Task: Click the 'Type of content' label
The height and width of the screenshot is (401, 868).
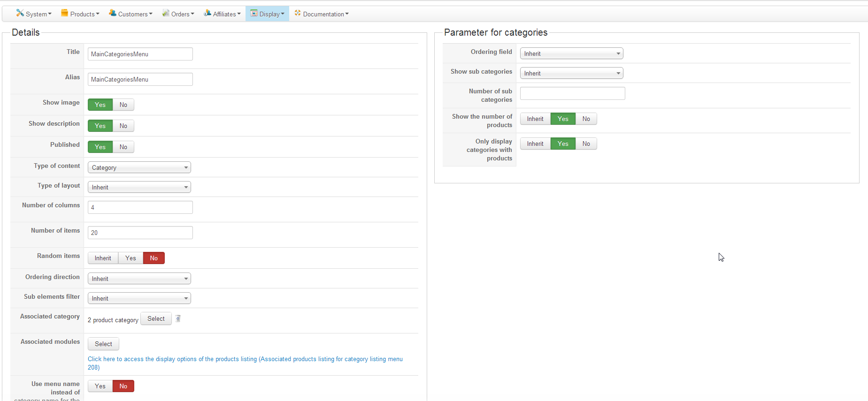Action: tap(57, 166)
